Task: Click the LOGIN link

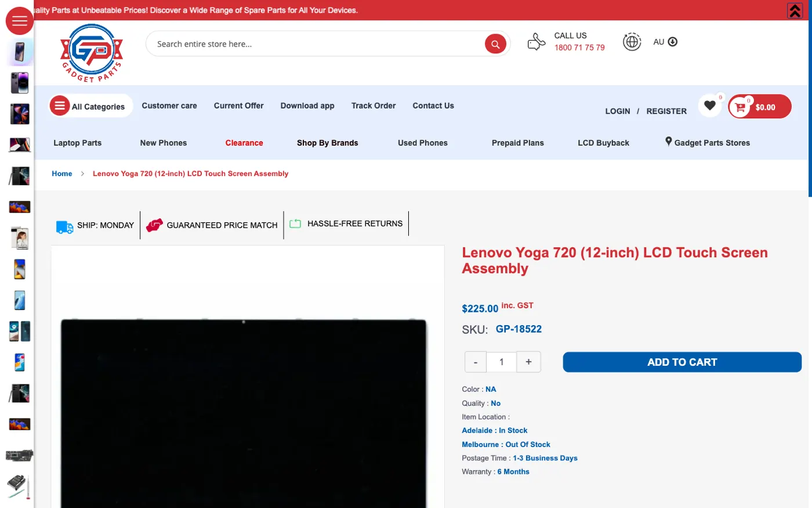Action: click(618, 111)
